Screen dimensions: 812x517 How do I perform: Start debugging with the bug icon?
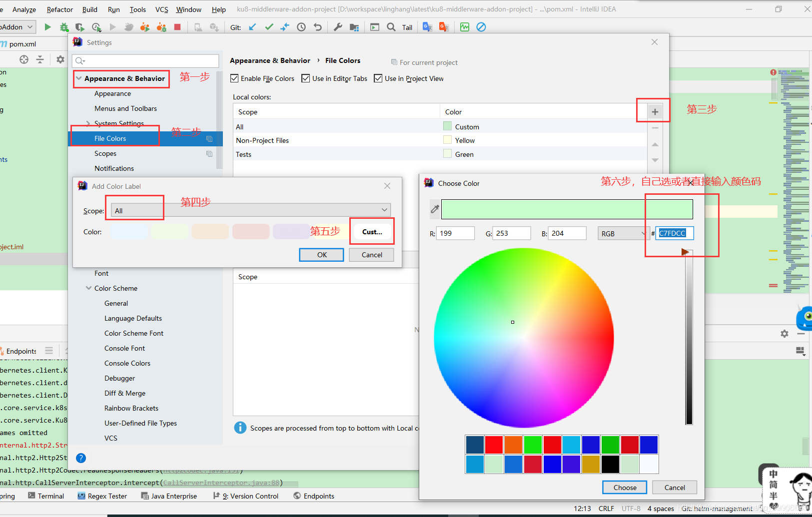coord(64,27)
